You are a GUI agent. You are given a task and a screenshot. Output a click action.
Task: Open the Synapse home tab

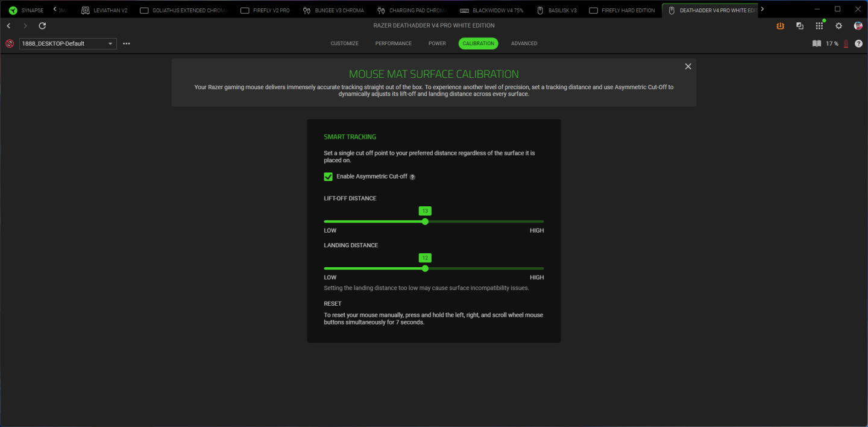[27, 10]
